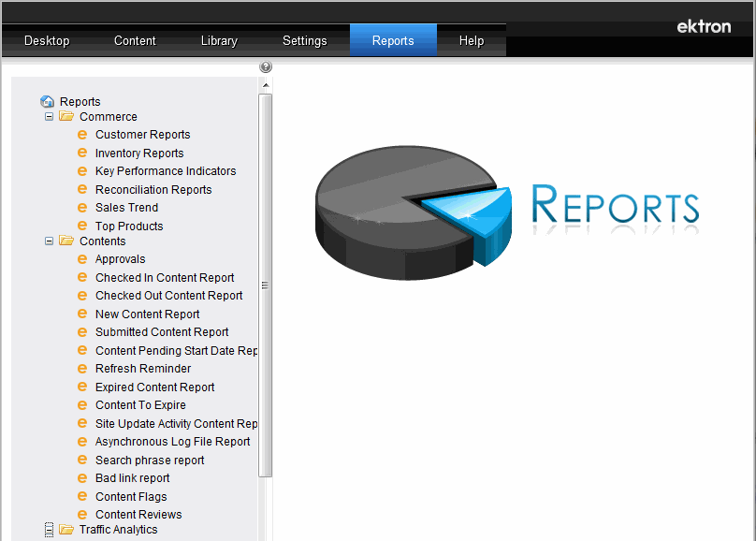Click the icon beside Bad link report

coord(82,478)
